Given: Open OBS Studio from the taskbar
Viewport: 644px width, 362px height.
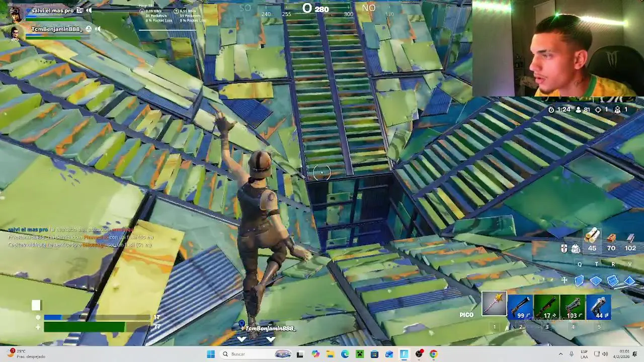Looking at the screenshot, I should click(419, 354).
